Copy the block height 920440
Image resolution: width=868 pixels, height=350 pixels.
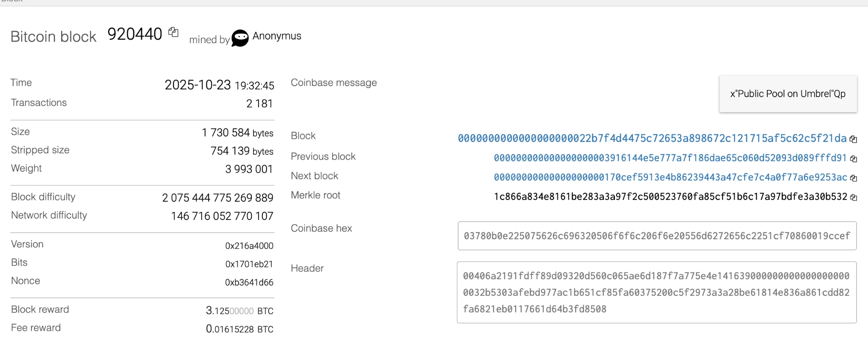coord(173,32)
